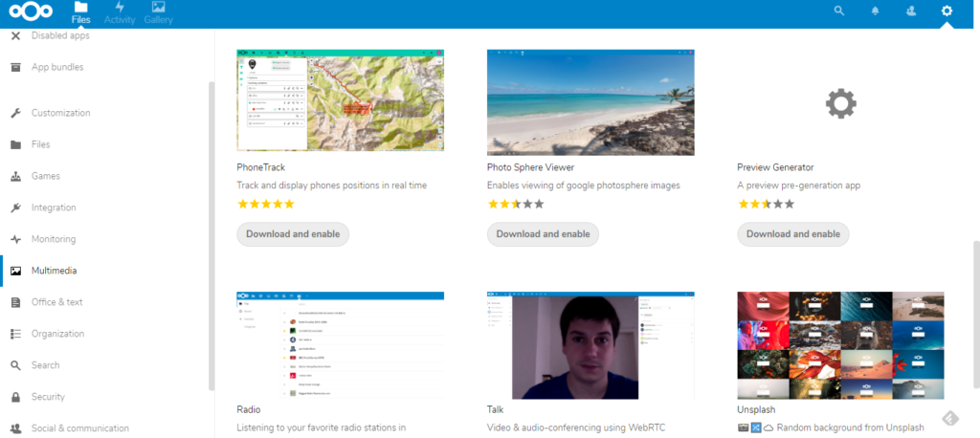The width and height of the screenshot is (980, 438).
Task: Open the notifications bell
Action: [875, 11]
